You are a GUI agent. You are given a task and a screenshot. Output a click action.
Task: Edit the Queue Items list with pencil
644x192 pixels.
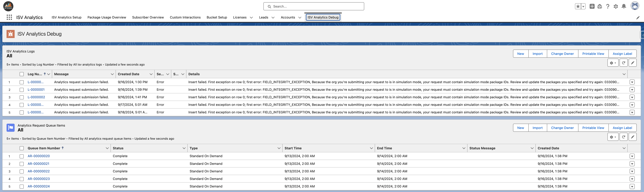click(x=633, y=137)
